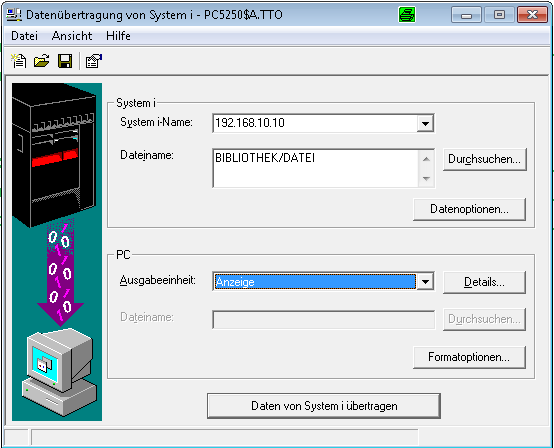Click the new transfer request toolbar icon
Viewport: 554px width, 448px height.
coord(18,61)
